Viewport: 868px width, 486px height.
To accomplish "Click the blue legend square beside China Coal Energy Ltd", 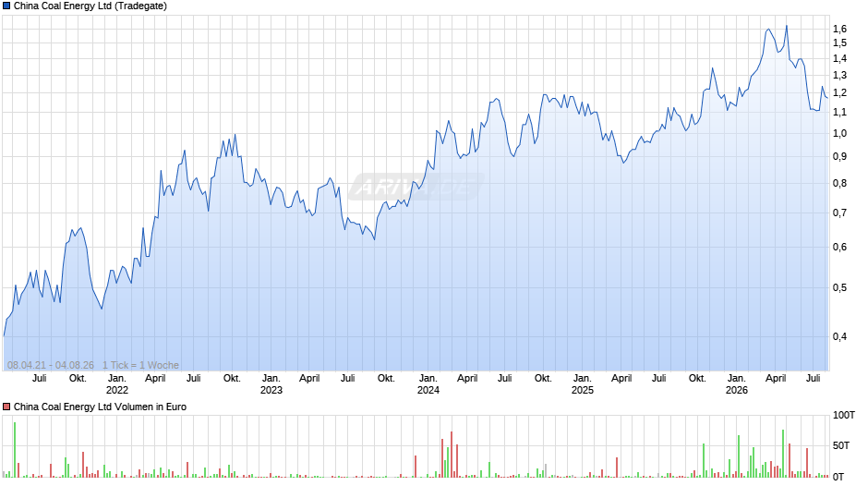I will click(6, 6).
